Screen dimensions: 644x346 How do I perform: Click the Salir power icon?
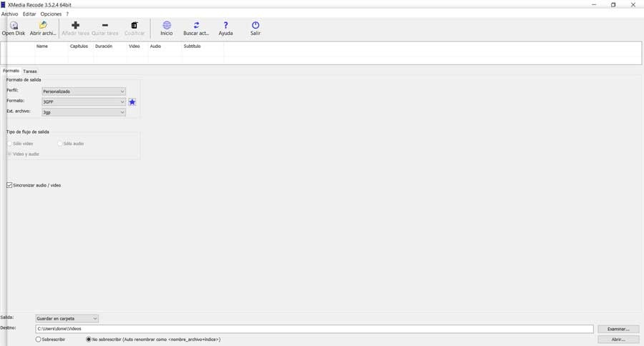[255, 26]
